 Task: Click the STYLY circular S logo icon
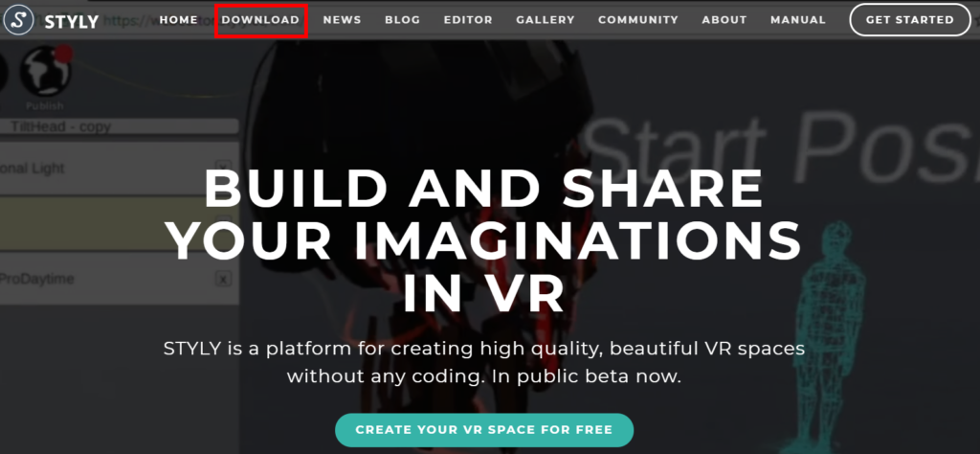19,21
